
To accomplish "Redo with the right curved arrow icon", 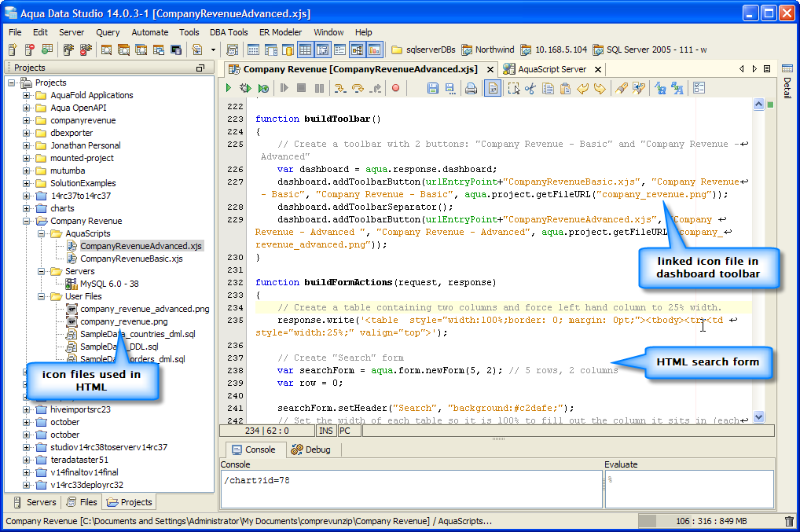I will 600,88.
